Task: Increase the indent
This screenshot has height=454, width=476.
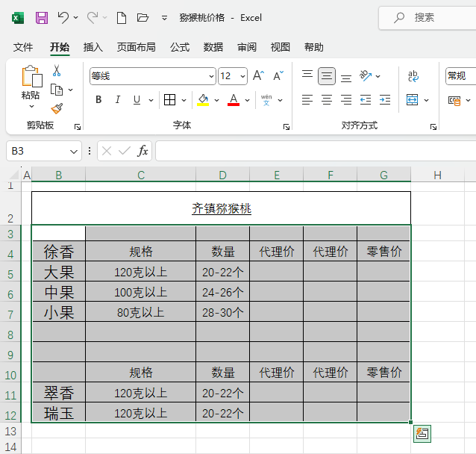Action: (x=385, y=99)
